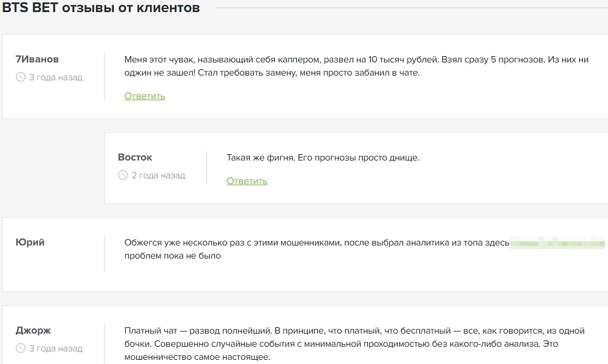Click the '3 года назад' timestamp under Джорж
The width and height of the screenshot is (608, 364).
(x=56, y=348)
